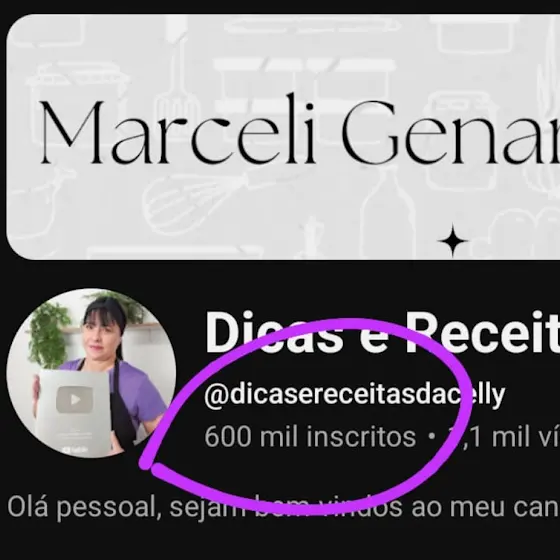Click the channel title "Dicas e Receit"
This screenshot has height=560, width=560.
[x=382, y=332]
